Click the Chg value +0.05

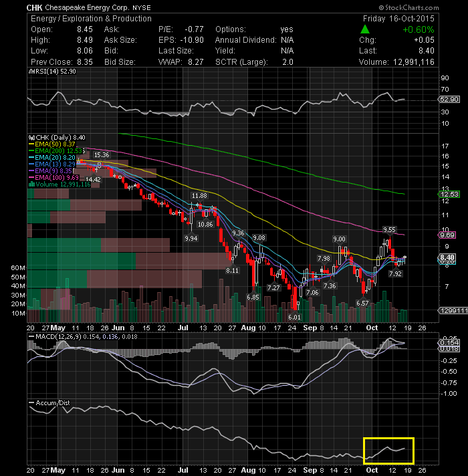424,40
